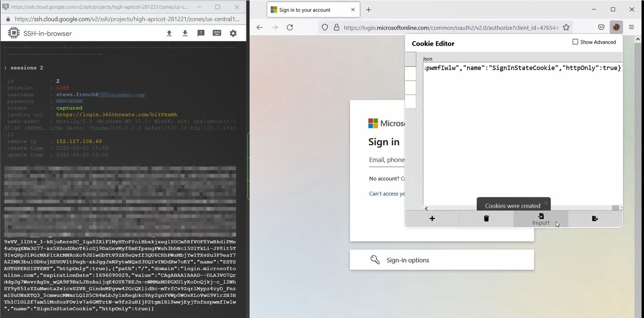
Task: Click the SSH window URL text
Action: (127, 19)
